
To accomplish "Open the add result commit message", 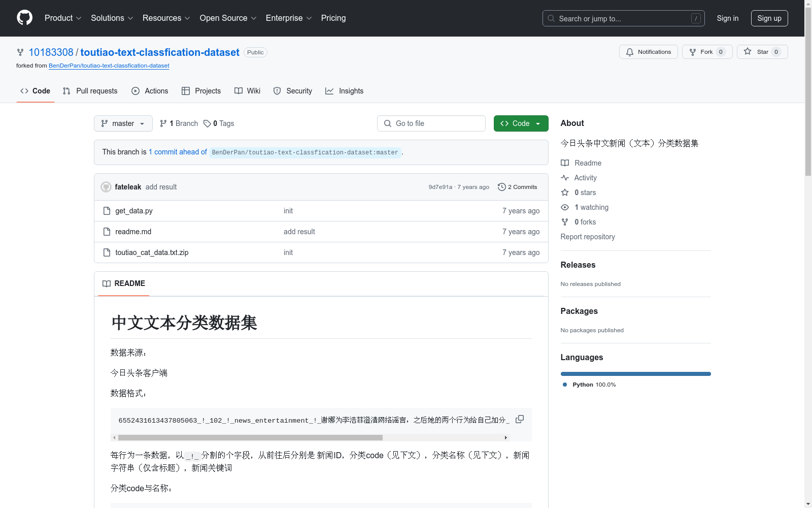I will (161, 187).
